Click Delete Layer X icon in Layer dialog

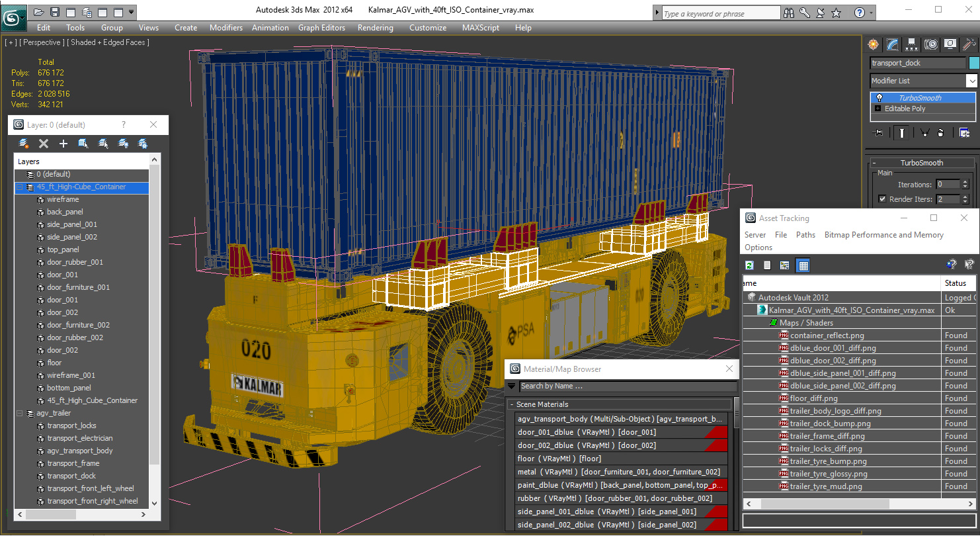[x=44, y=144]
